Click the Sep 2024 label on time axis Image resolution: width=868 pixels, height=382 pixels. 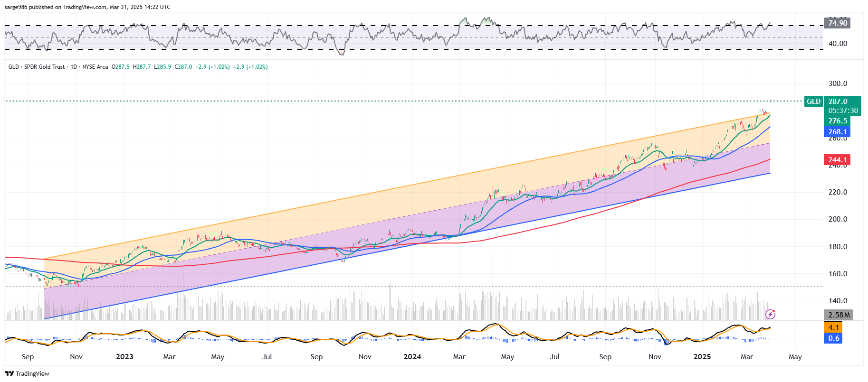(605, 357)
